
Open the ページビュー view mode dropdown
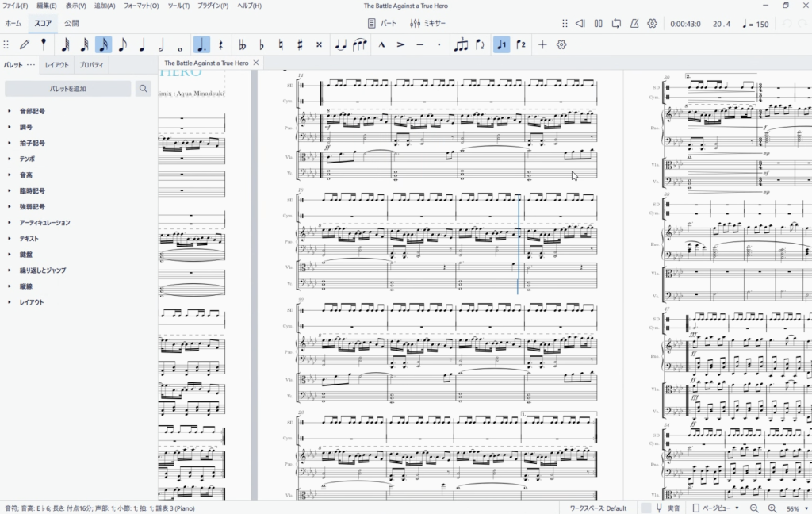[716, 508]
